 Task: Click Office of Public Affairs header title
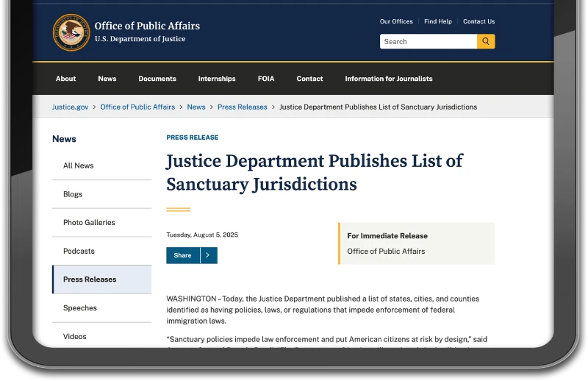tap(147, 26)
